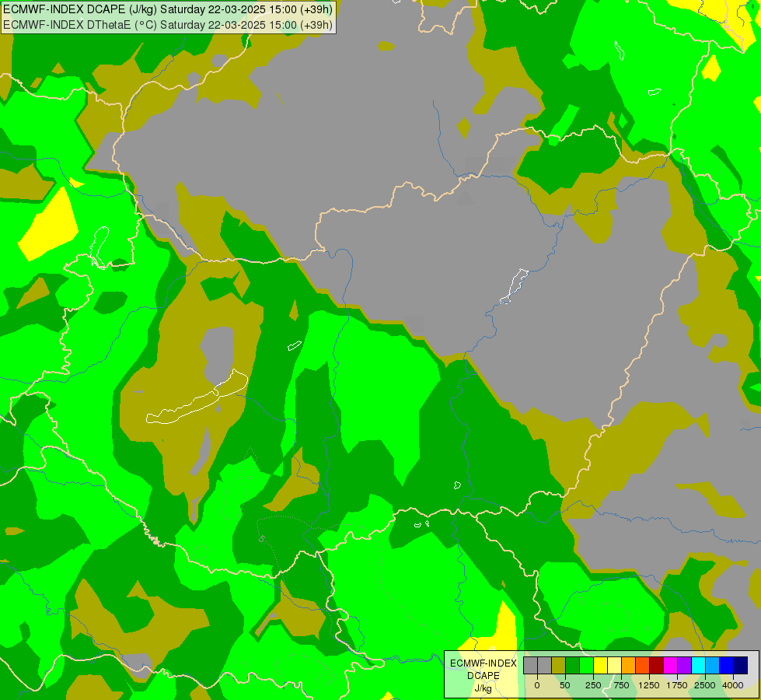The image size is (761, 700).
Task: Select the dark red legend swatch
Action: tap(656, 665)
